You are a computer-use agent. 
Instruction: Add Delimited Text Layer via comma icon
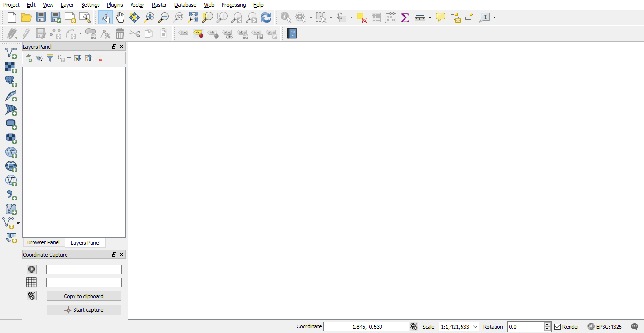(11, 194)
